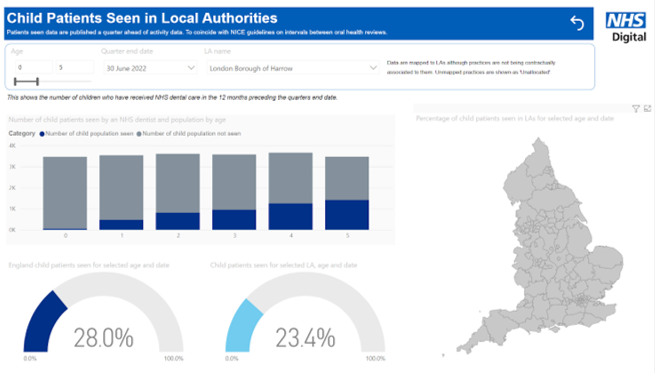This screenshot has width=655, height=373.
Task: Select the dark blue bar for age 5
Action: (x=347, y=215)
